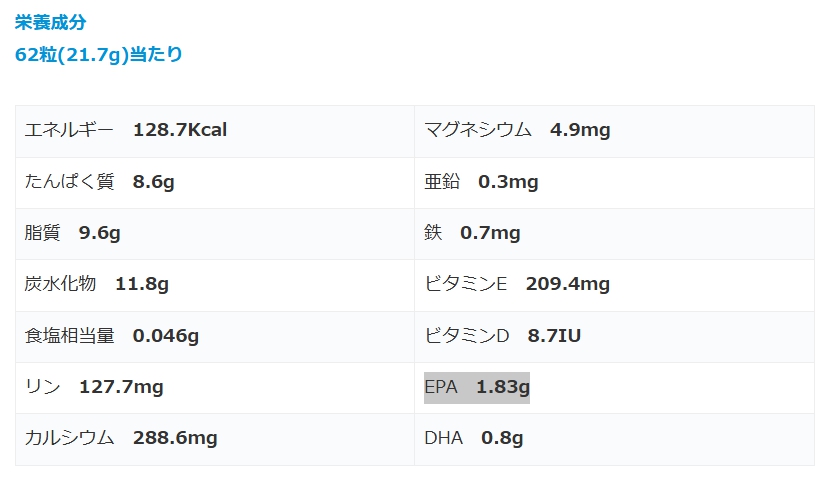
Task: Select the 209.4mg ビタミンE value
Action: (x=568, y=284)
